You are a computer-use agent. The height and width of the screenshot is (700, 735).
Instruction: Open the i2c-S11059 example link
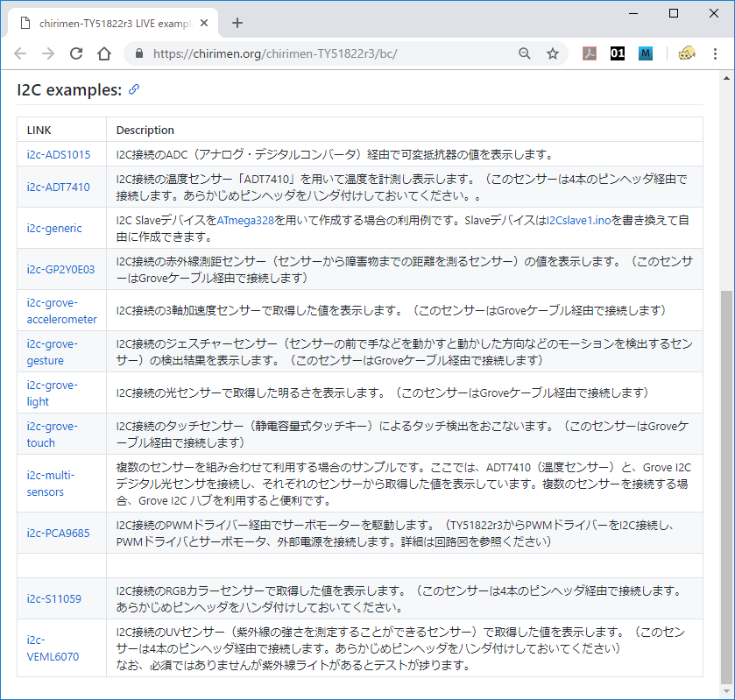click(x=54, y=599)
